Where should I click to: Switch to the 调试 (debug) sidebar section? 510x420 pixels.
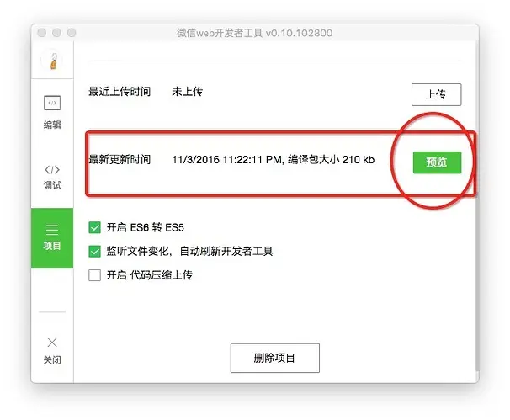tap(52, 178)
